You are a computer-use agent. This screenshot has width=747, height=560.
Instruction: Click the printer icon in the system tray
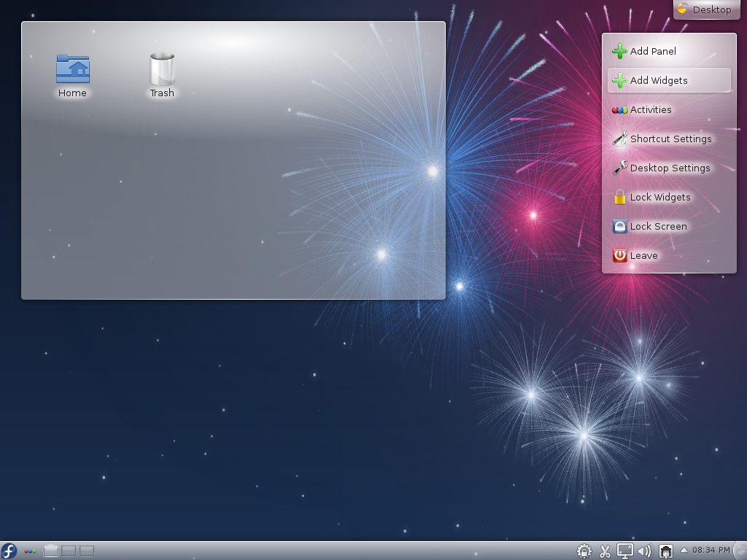pos(665,551)
